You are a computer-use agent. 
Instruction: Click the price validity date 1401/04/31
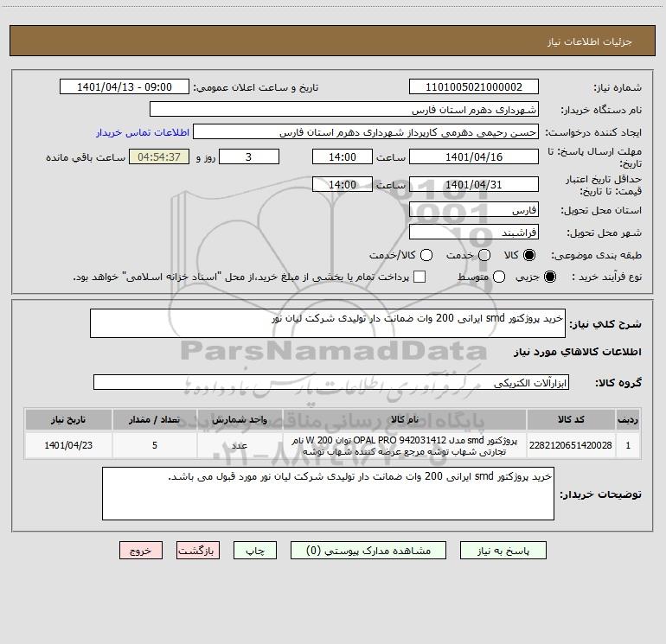click(x=474, y=184)
